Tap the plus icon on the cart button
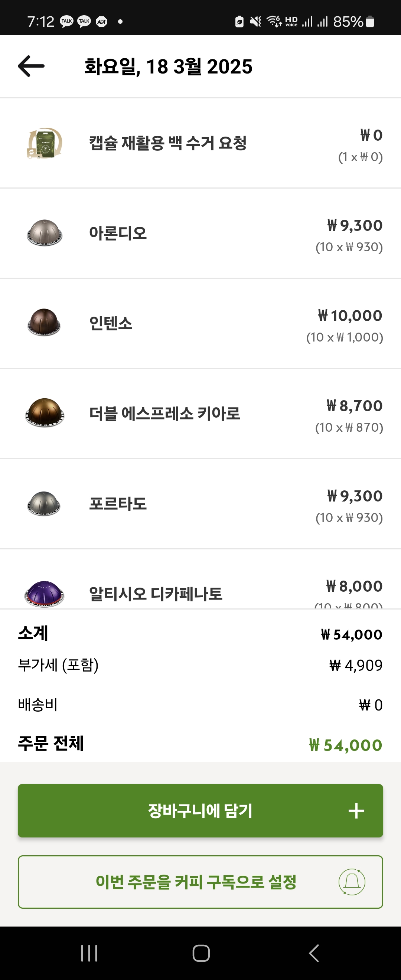The width and height of the screenshot is (401, 980). click(356, 810)
